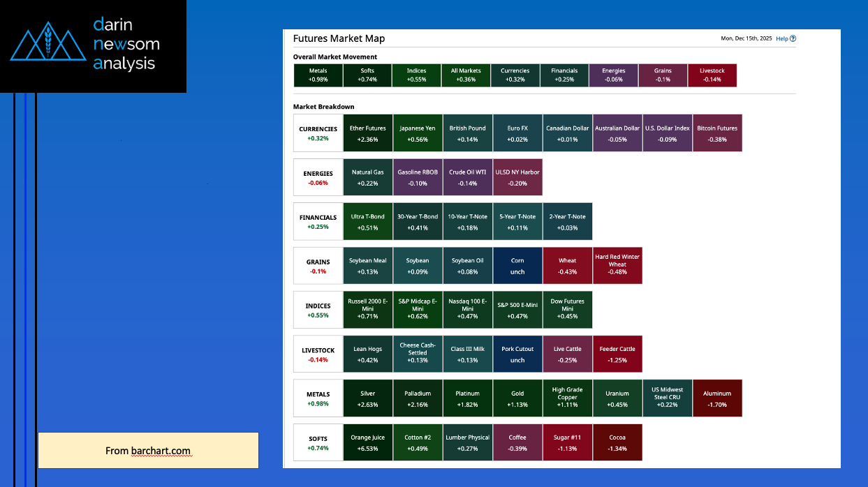Open the Orange Juice tile
868x487 pixels.
pyautogui.click(x=367, y=442)
